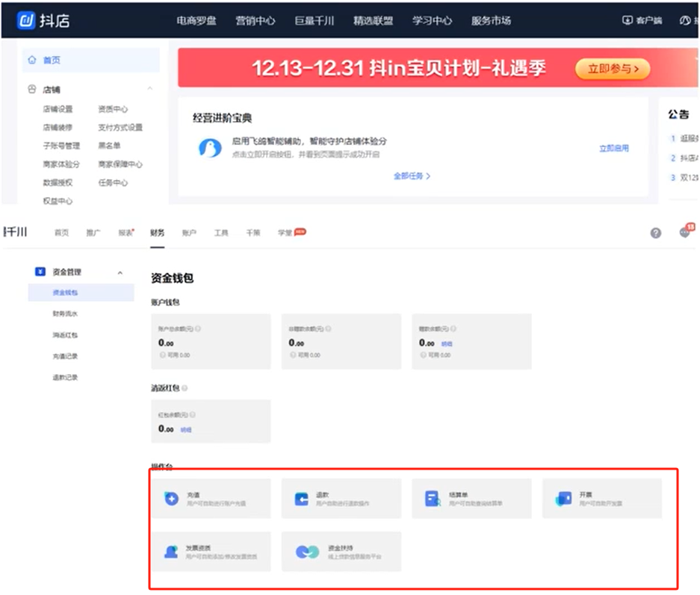Select 财务流水 in 千川 sidebar
The height and width of the screenshot is (595, 700).
pos(65,314)
